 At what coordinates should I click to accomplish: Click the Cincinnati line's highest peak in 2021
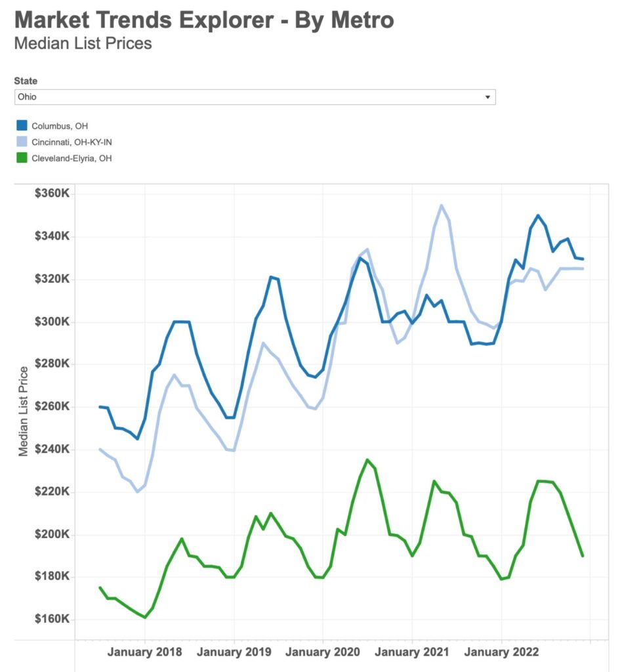pyautogui.click(x=442, y=205)
